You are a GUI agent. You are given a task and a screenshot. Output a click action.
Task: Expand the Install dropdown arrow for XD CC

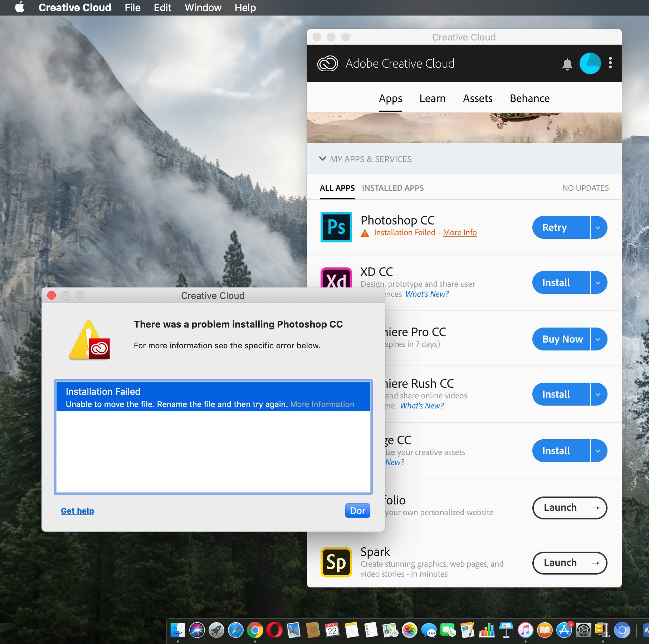[599, 282]
